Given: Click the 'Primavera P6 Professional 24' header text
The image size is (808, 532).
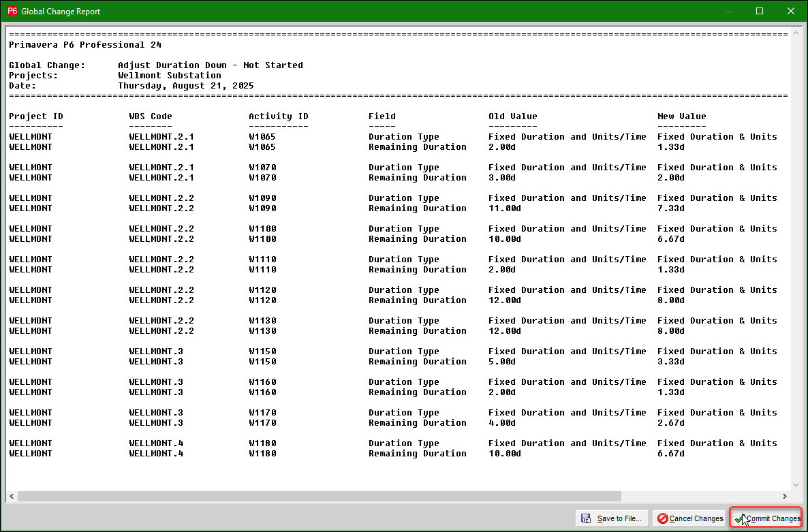Looking at the screenshot, I should pos(85,45).
